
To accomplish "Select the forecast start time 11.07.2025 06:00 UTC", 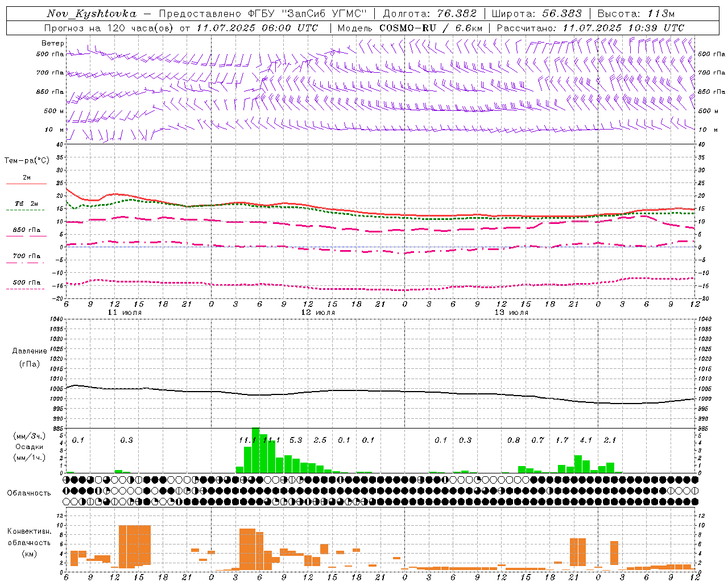I will 257,28.
